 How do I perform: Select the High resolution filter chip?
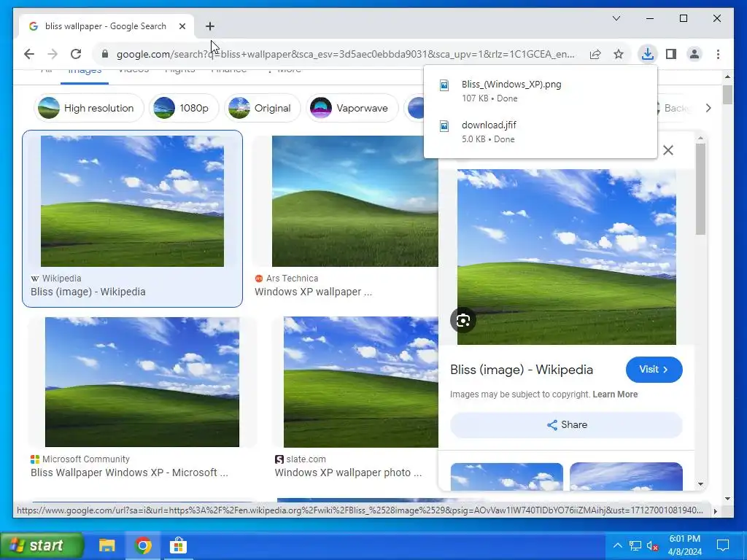[88, 108]
